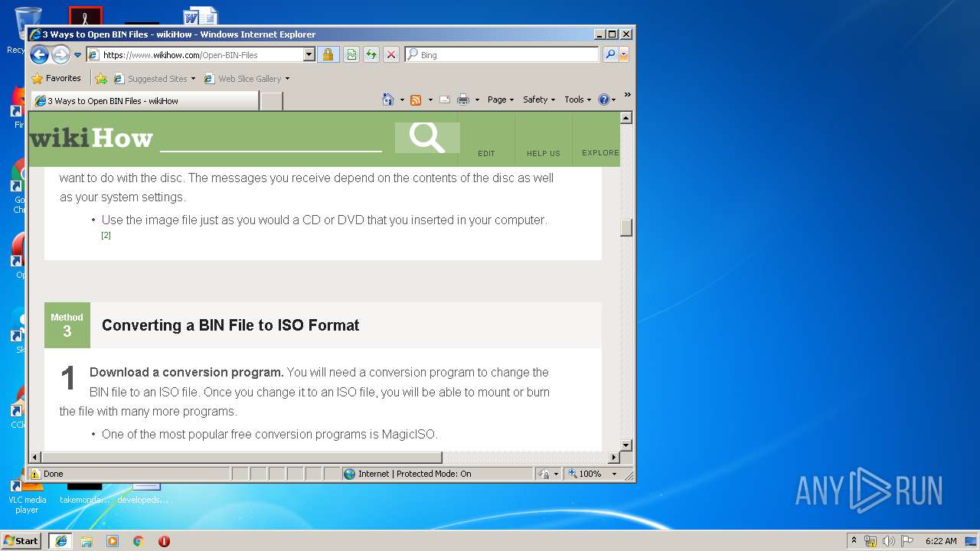This screenshot has height=551, width=980.
Task: Click the wikiHow search text field
Action: 270,138
